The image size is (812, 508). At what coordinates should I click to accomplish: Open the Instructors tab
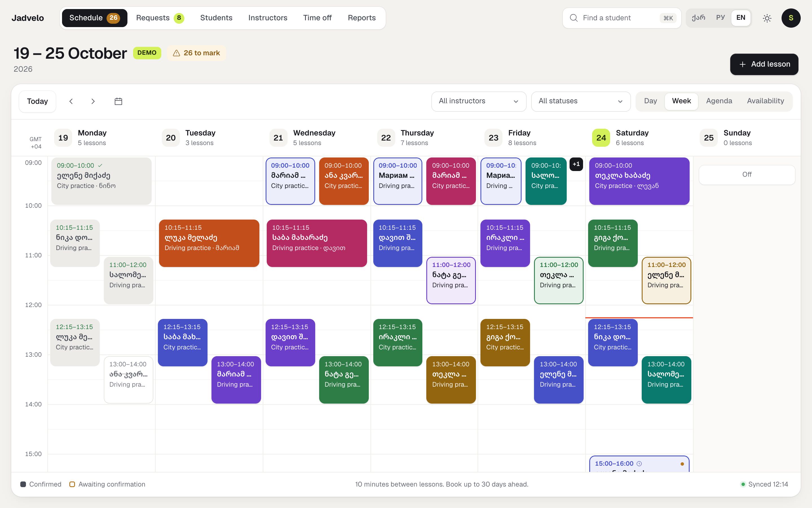point(268,18)
